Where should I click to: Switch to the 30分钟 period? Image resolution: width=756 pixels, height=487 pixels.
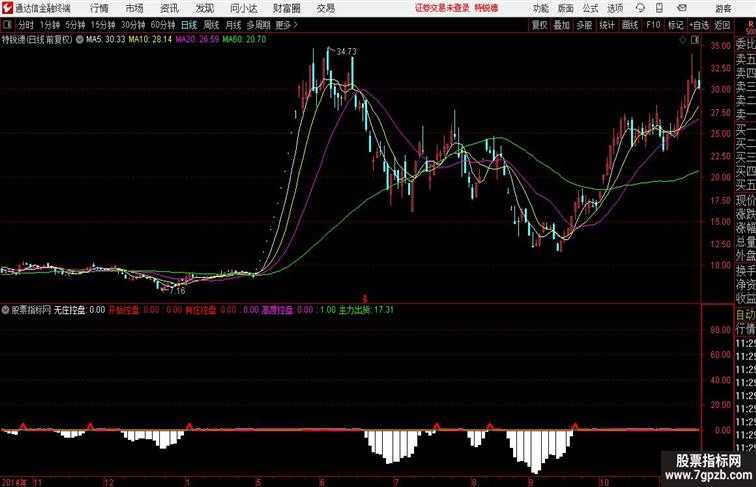pos(133,25)
